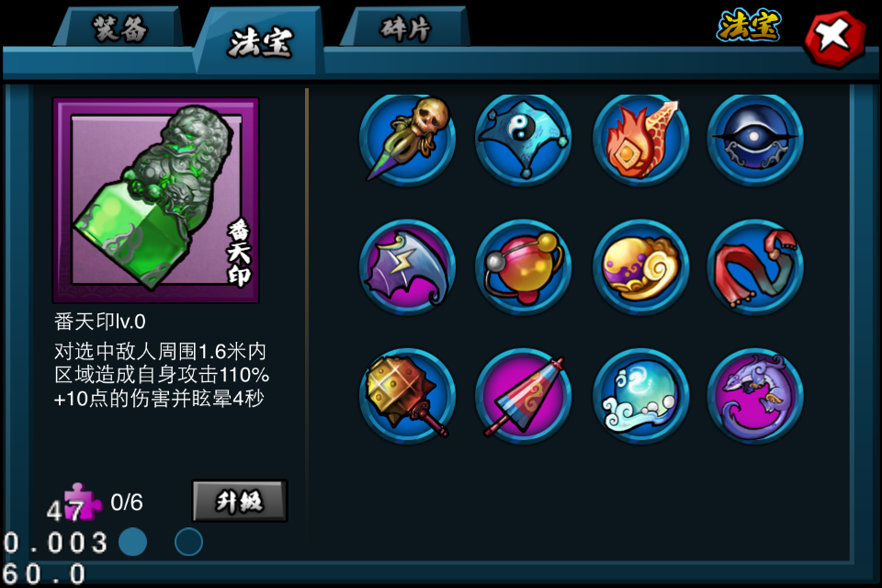
Task: Click the 升级 upgrade button
Action: pyautogui.click(x=240, y=501)
